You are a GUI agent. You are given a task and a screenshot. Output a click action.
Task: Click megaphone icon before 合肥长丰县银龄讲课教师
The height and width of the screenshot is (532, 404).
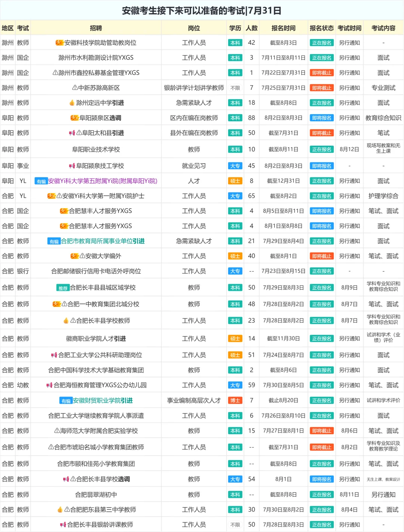coord(63,525)
